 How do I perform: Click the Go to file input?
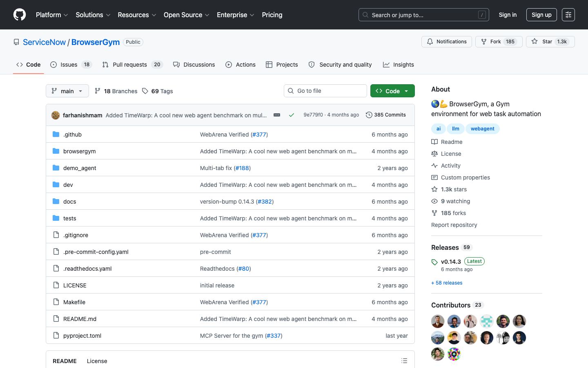click(x=325, y=91)
